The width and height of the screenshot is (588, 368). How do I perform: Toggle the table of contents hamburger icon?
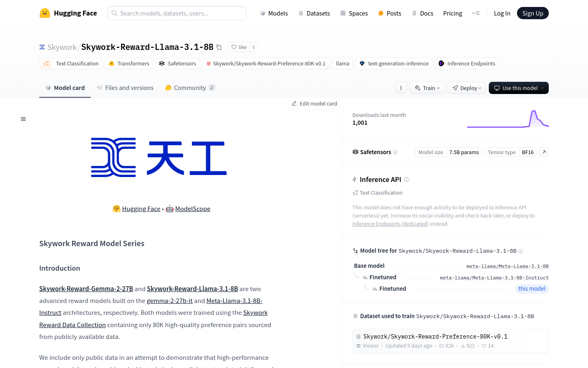click(x=23, y=119)
